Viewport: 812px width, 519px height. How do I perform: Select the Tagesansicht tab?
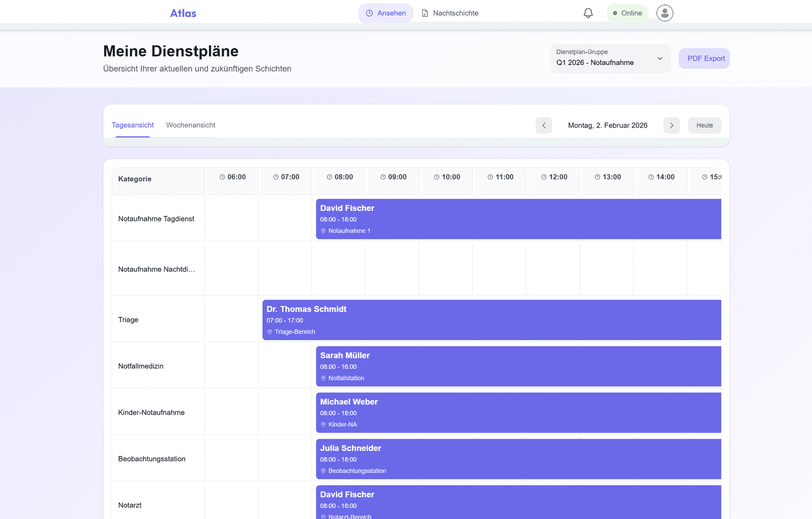point(133,125)
